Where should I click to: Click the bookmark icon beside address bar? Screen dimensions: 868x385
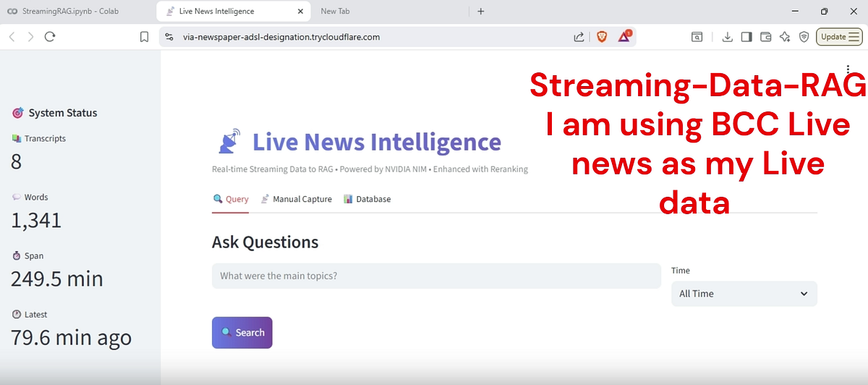(x=145, y=37)
